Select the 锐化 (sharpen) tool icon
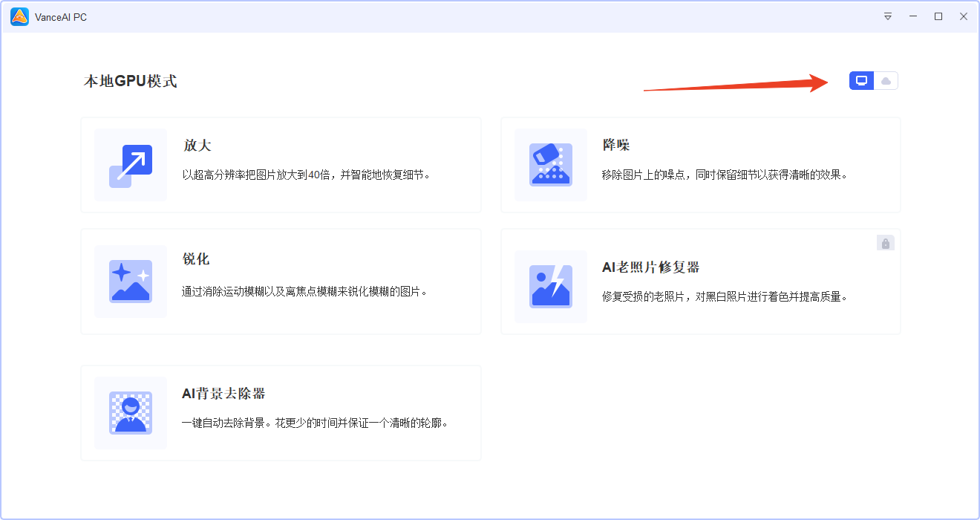The image size is (980, 520). [x=130, y=282]
